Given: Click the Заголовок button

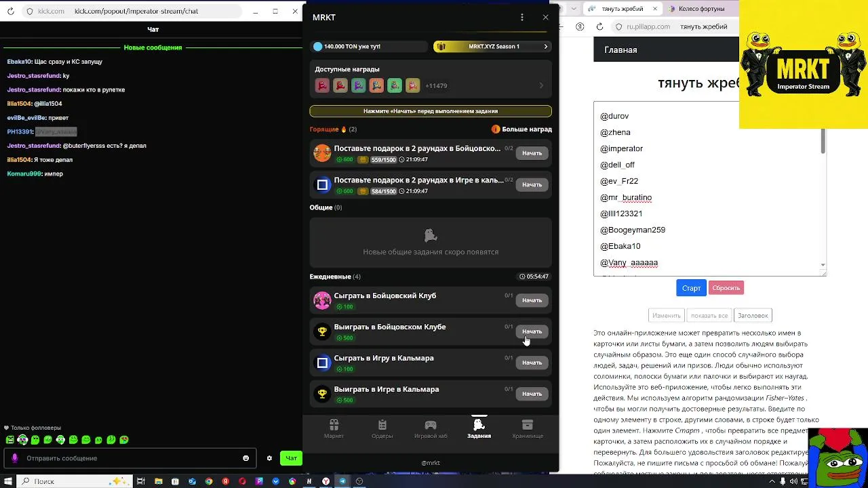Looking at the screenshot, I should click(753, 315).
